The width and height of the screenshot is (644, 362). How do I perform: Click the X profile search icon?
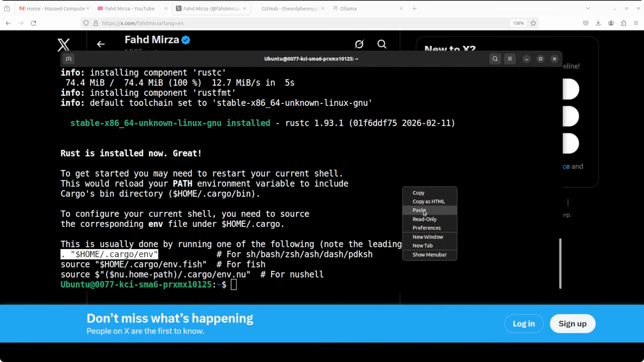(381, 44)
